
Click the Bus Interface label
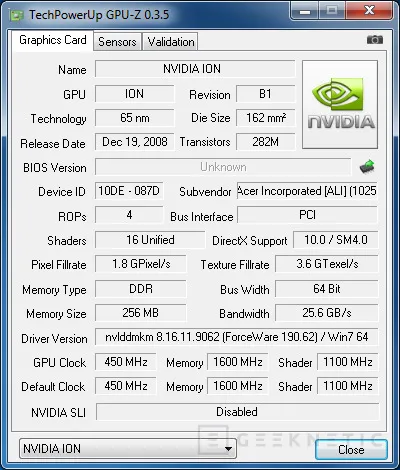coord(202,217)
